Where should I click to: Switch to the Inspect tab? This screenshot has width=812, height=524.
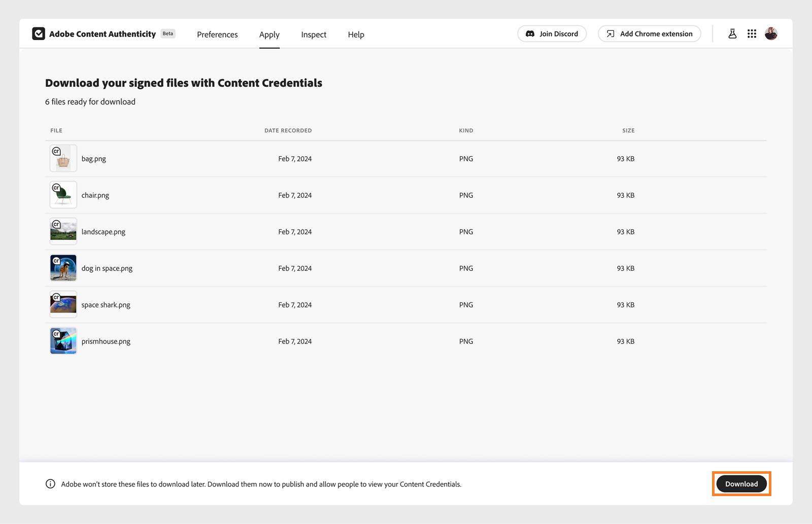314,34
